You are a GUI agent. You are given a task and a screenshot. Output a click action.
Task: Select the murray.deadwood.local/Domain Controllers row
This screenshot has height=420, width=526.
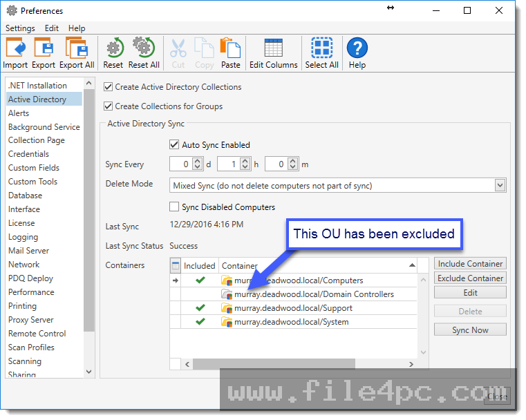click(x=293, y=294)
